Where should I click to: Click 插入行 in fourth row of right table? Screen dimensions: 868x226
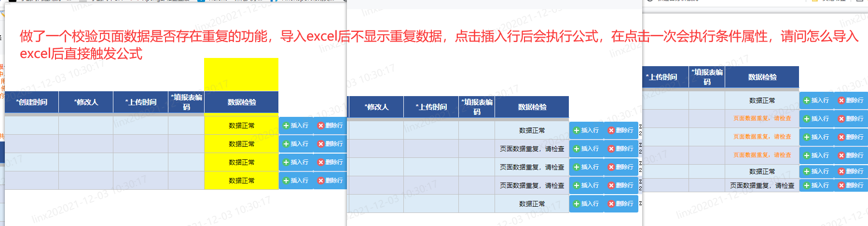[816, 155]
